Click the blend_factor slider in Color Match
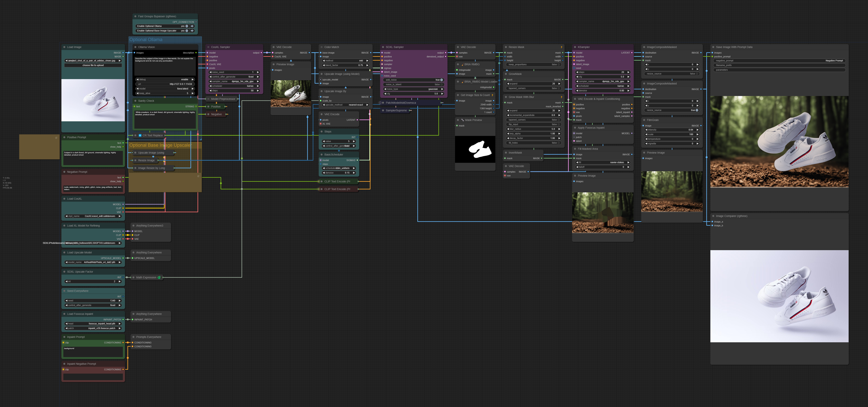Image resolution: width=868 pixels, height=407 pixels. click(345, 65)
